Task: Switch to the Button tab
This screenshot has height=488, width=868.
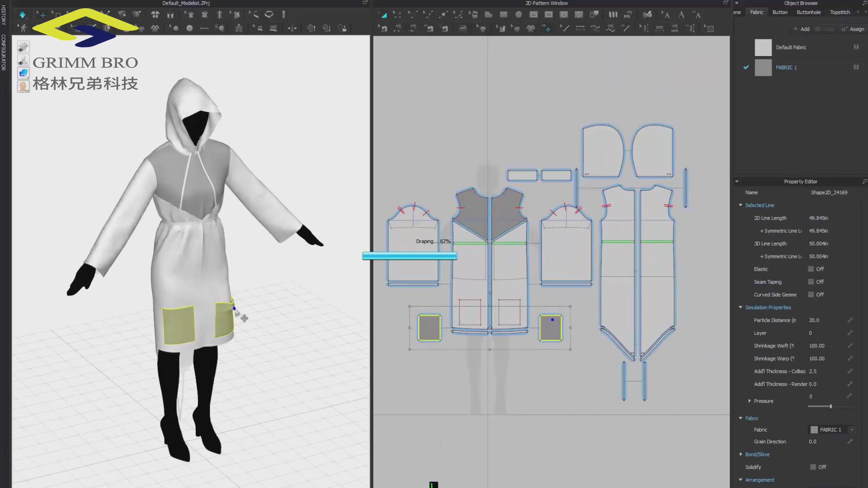Action: (780, 12)
